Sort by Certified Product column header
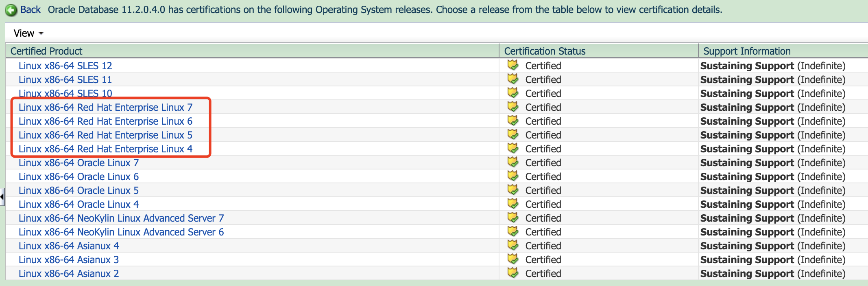 [46, 51]
